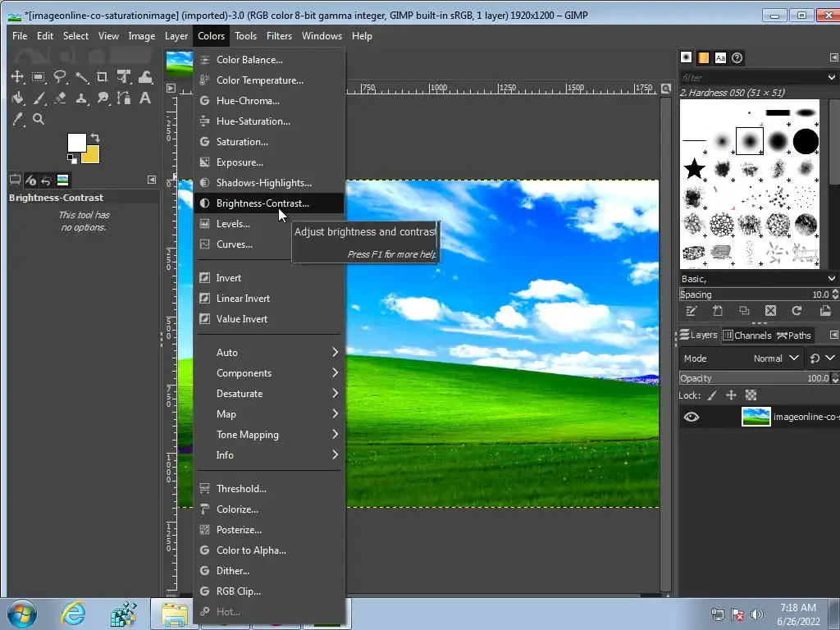Open the Basic brush tag dropdown

coord(758,279)
